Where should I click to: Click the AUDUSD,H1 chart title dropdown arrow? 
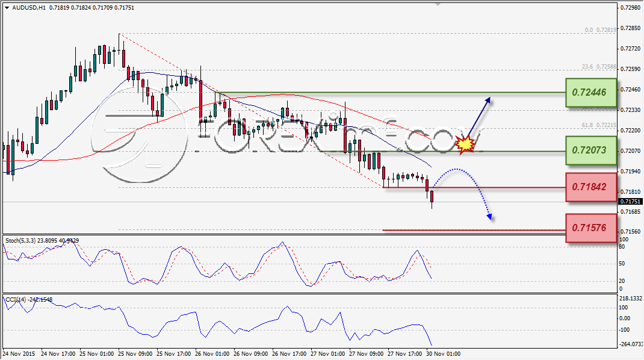point(7,8)
